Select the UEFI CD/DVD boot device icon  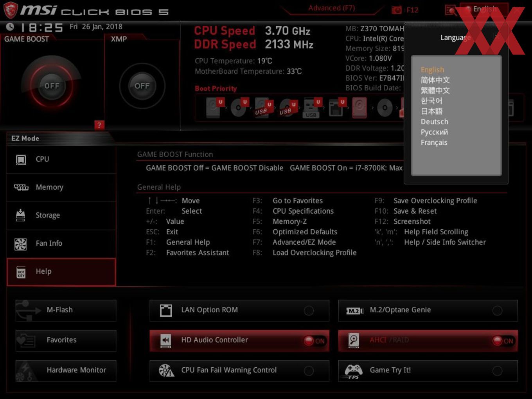pyautogui.click(x=239, y=108)
